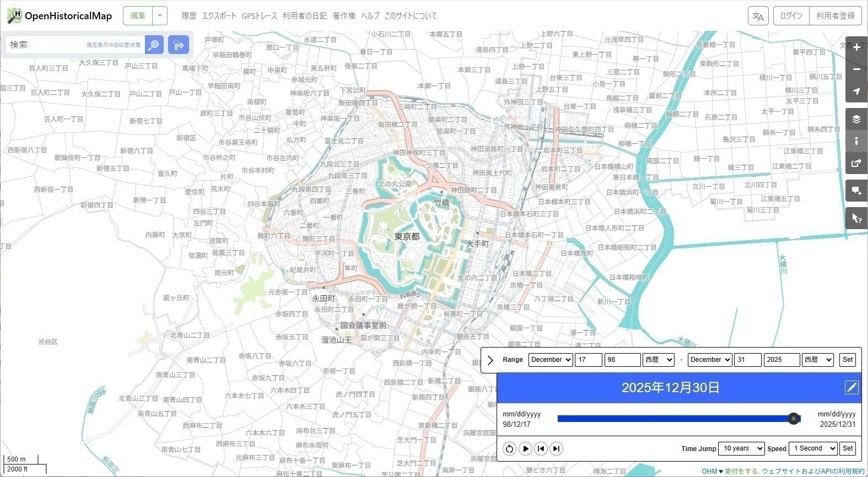Click the zoom out minus button

[856, 69]
